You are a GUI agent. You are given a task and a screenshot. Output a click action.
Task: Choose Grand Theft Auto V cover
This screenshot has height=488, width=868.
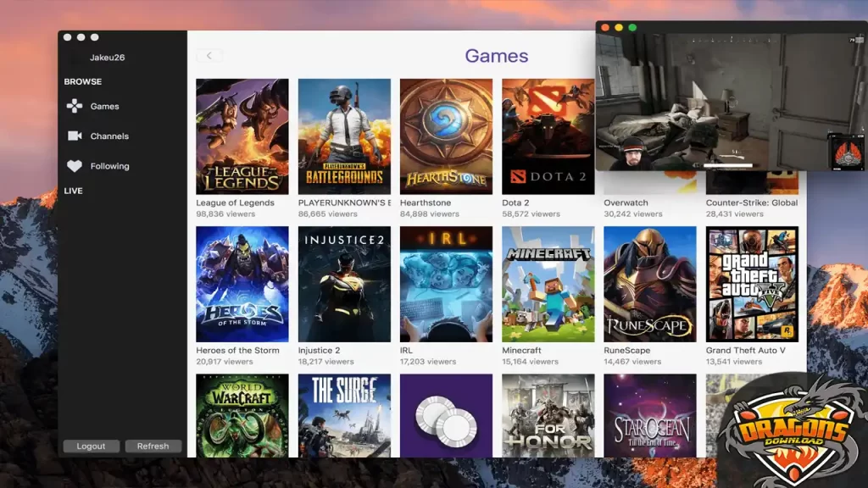[x=752, y=284]
